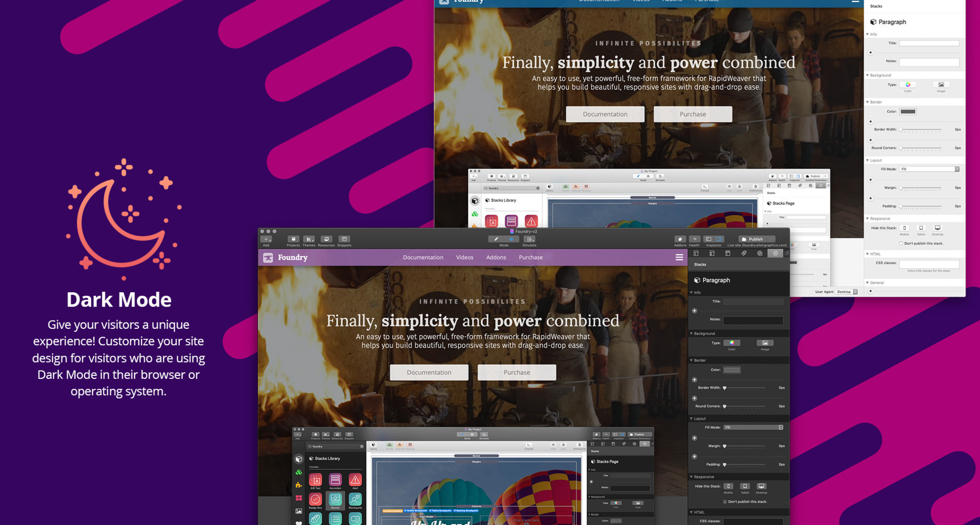Open Resources in the dark window toolbar
This screenshot has height=525, width=980.
[326, 239]
